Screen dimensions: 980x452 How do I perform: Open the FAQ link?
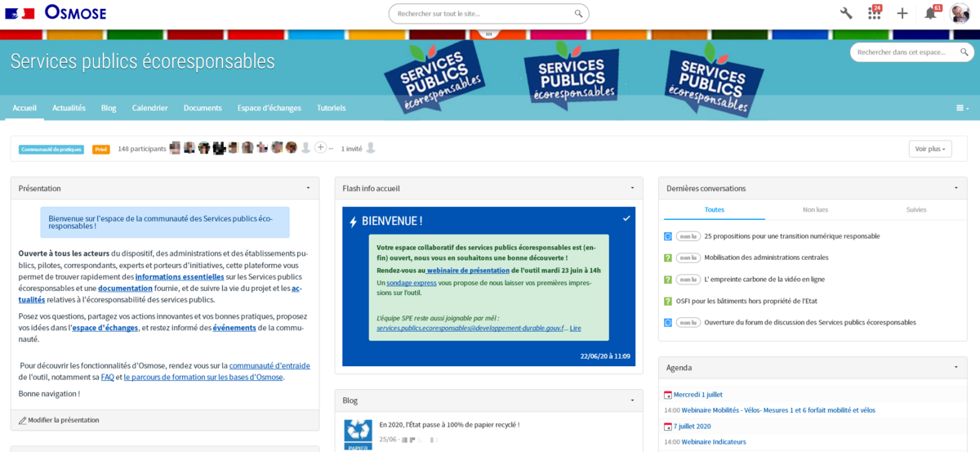point(107,377)
